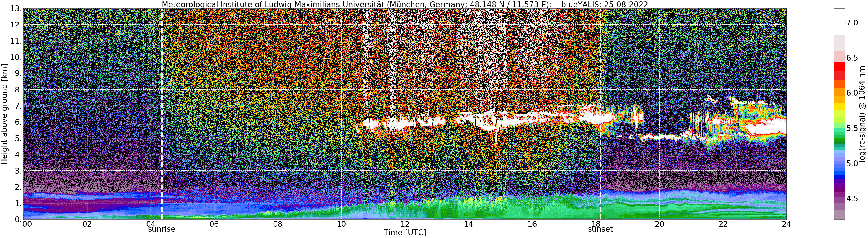Click the '1.' height axis tick label
This screenshot has width=868, height=238.
[18, 203]
